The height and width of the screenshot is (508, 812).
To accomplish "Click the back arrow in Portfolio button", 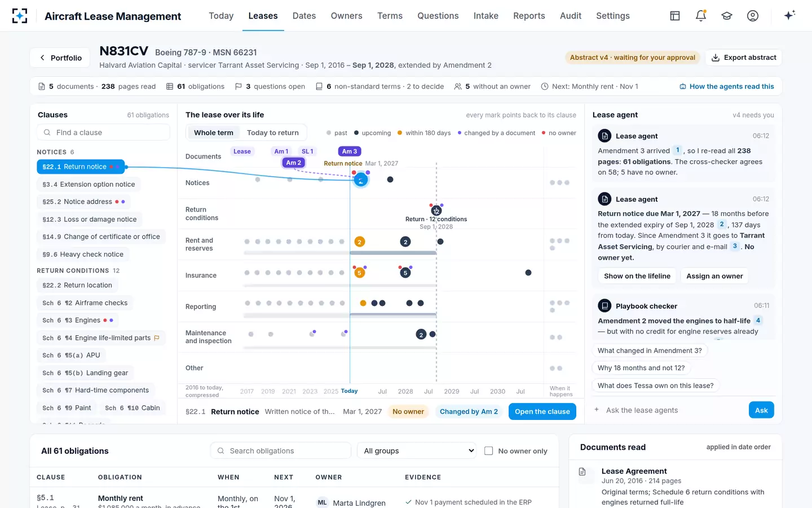I will click(42, 58).
